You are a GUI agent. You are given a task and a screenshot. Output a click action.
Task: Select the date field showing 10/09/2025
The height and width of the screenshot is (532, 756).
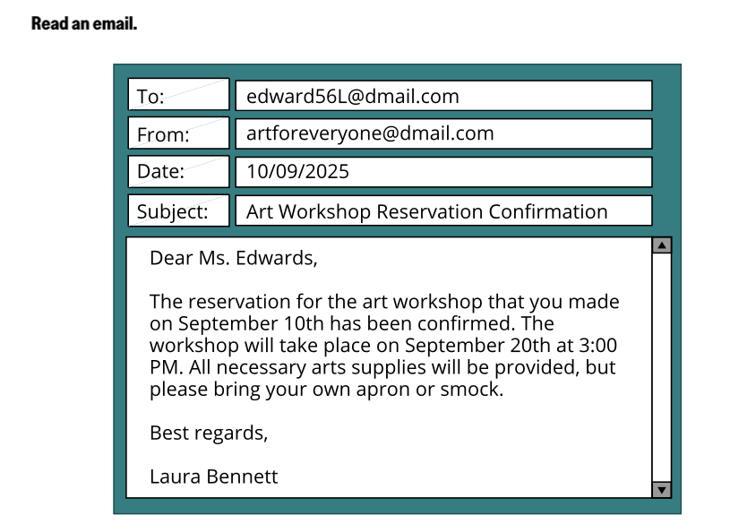point(443,172)
